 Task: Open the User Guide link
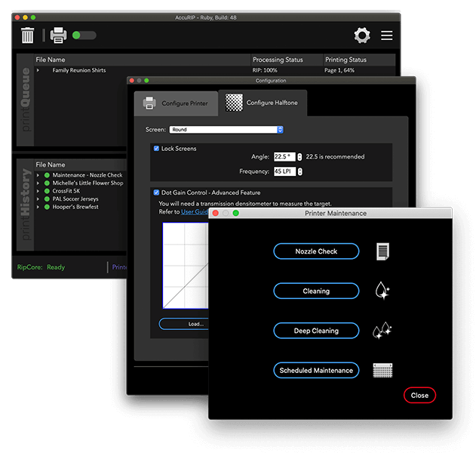pos(195,211)
